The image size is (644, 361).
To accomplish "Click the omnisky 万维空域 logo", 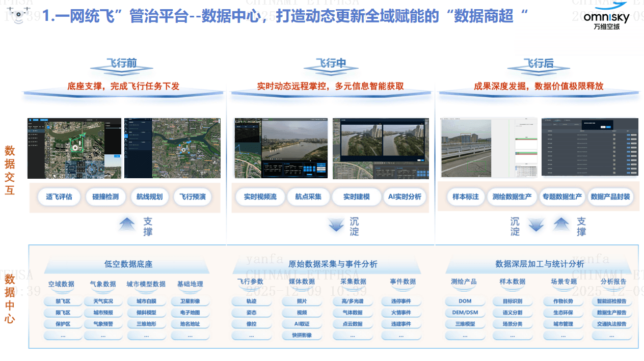I will pos(606,16).
